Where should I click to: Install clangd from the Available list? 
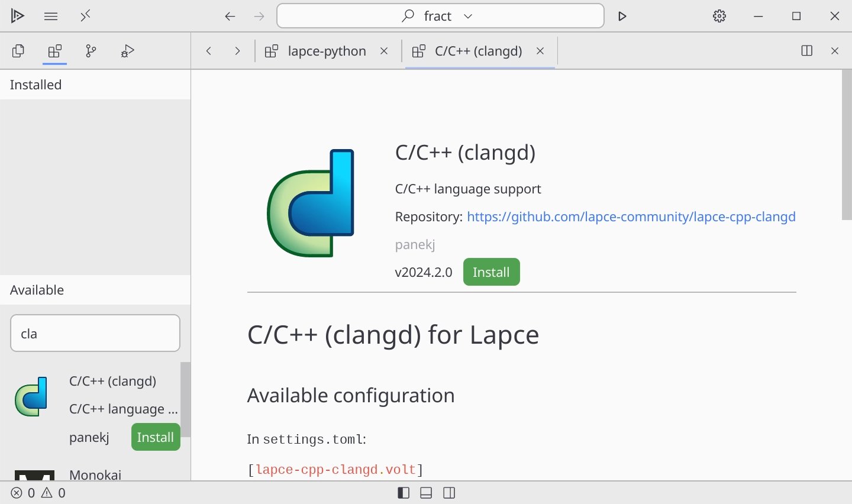[x=156, y=437]
